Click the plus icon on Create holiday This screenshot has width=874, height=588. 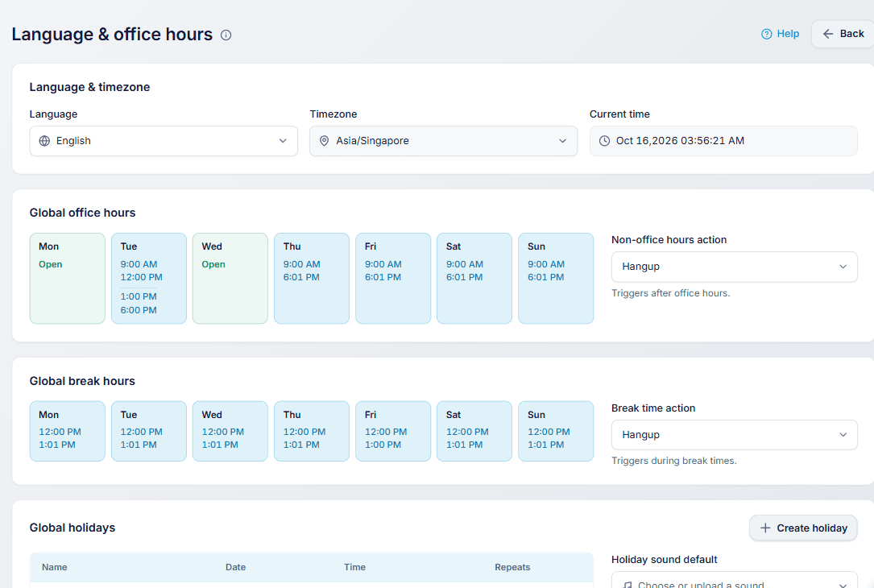pos(765,528)
